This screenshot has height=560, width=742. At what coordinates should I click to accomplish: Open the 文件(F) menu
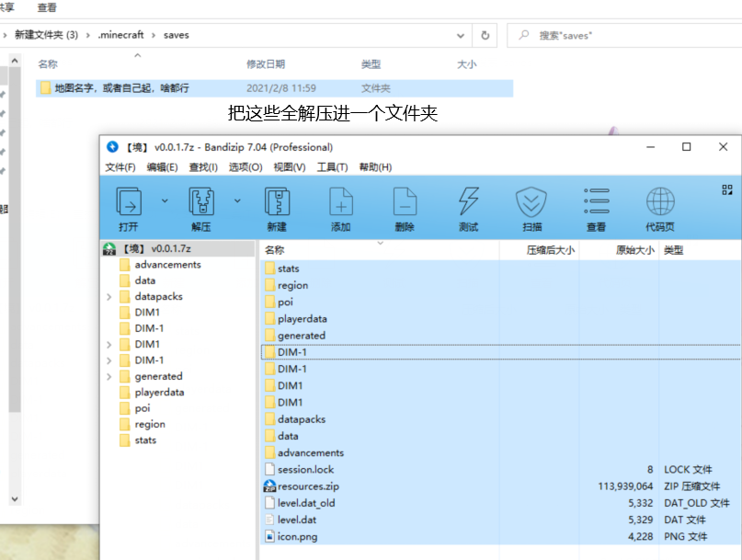pos(120,167)
